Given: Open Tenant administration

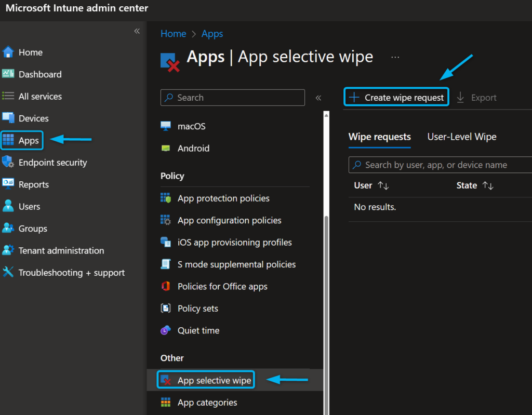Looking at the screenshot, I should click(x=60, y=250).
